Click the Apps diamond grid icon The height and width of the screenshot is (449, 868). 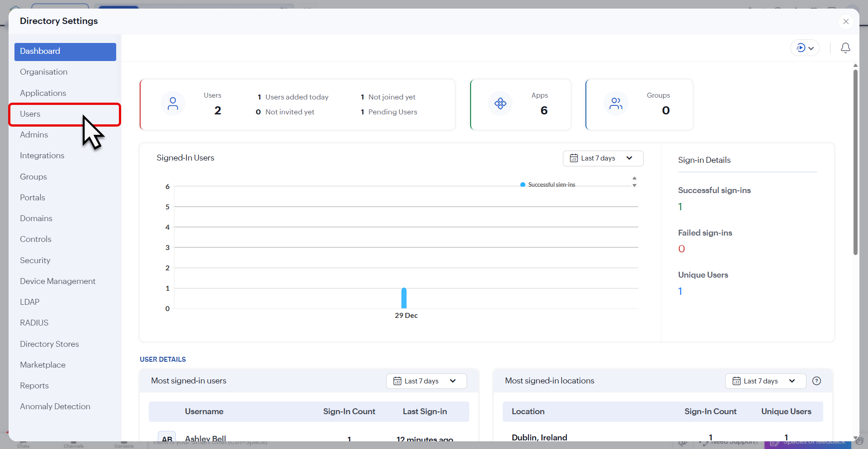point(500,104)
